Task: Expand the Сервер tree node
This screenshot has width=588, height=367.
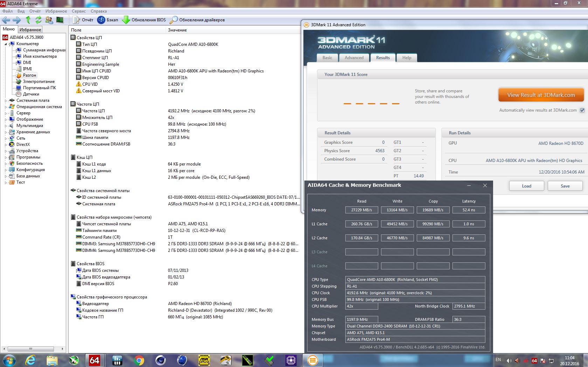Action: (x=6, y=113)
